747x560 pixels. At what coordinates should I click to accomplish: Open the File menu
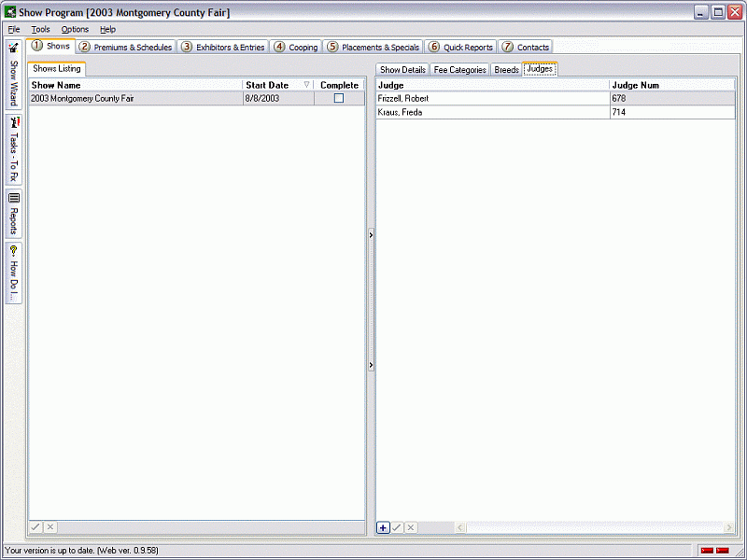pyautogui.click(x=14, y=29)
